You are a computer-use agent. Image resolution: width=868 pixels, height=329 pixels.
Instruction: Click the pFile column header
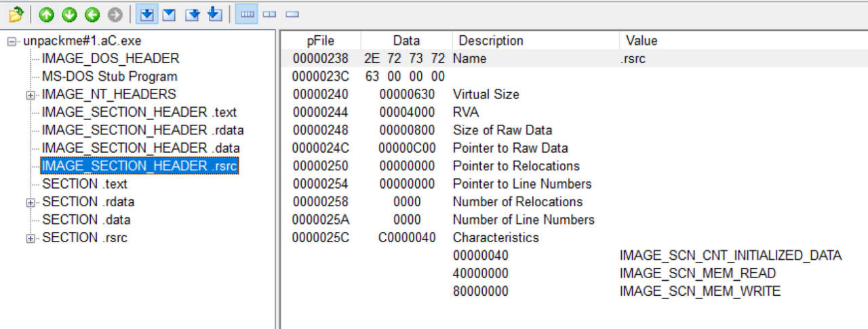[321, 41]
